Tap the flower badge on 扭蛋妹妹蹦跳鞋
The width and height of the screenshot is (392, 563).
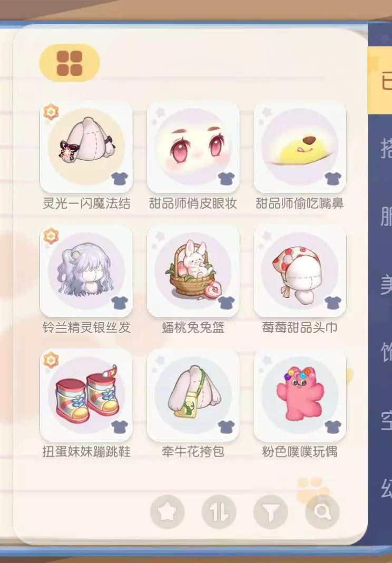tap(51, 360)
